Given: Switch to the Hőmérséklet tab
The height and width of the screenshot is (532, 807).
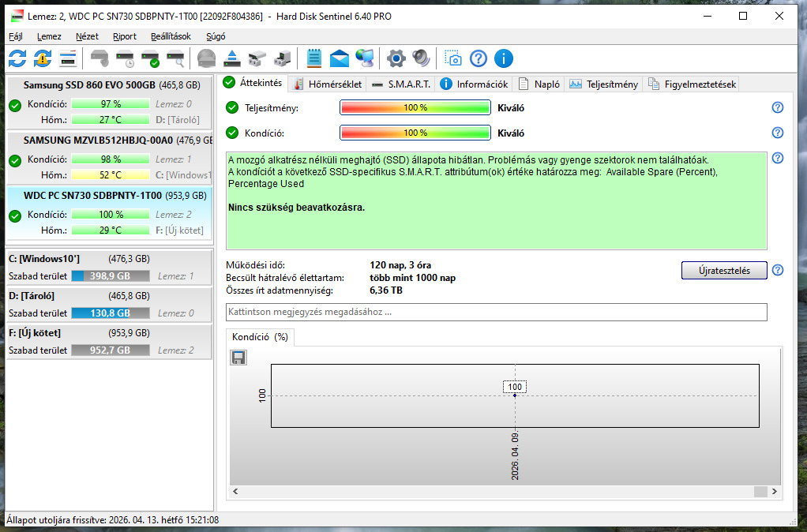Looking at the screenshot, I should coord(328,84).
